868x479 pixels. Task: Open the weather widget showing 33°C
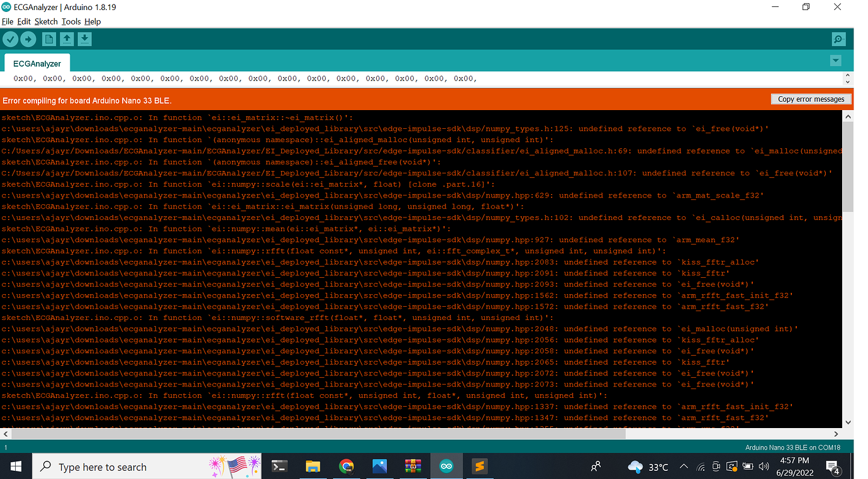(x=648, y=467)
